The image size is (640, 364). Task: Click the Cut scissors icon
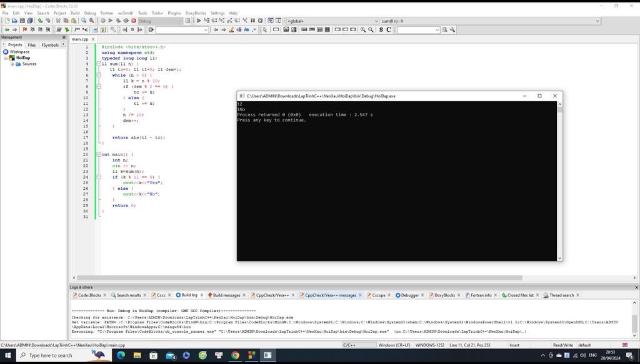tap(58, 21)
